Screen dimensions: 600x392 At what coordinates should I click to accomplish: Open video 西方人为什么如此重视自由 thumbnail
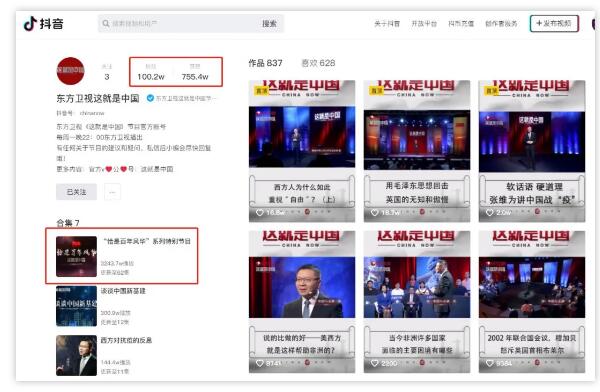coord(302,151)
